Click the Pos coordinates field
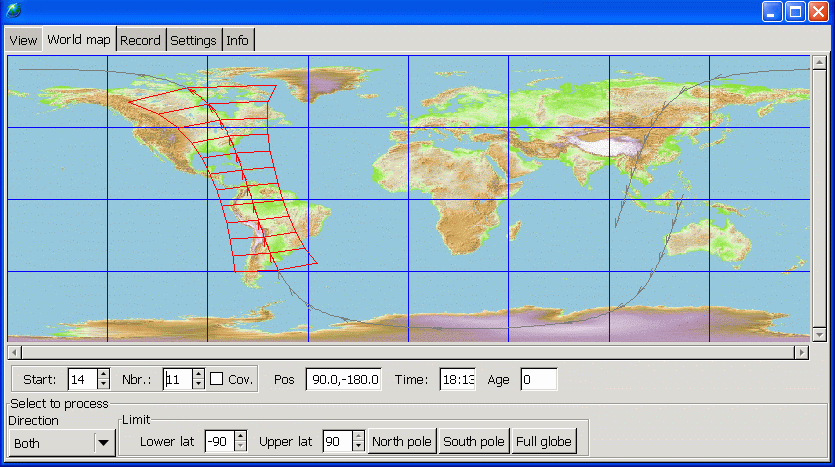This screenshot has width=835, height=467. [x=343, y=380]
